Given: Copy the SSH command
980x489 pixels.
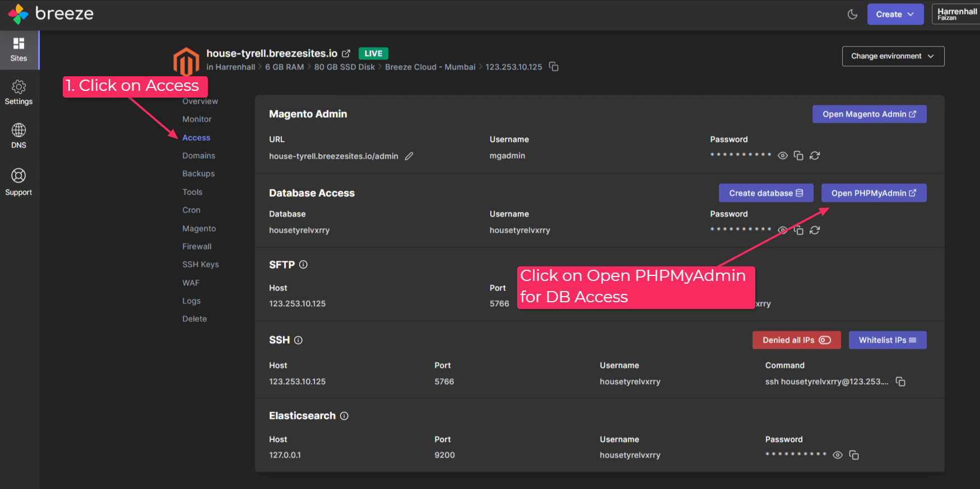Looking at the screenshot, I should (900, 381).
